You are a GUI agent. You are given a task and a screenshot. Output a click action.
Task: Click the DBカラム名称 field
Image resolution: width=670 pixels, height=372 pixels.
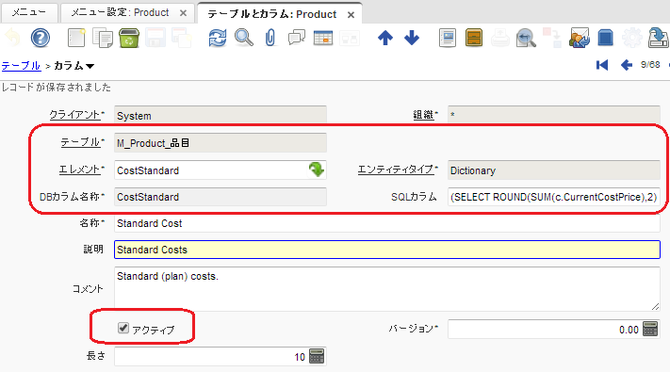tap(220, 197)
